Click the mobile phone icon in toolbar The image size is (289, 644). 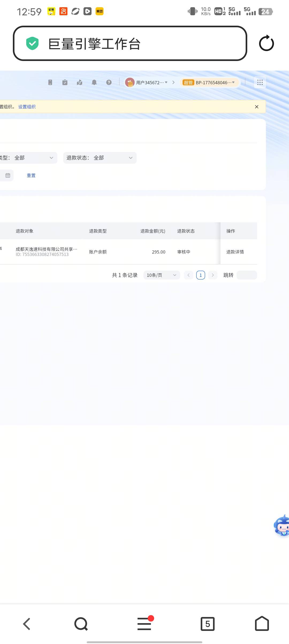(x=50, y=82)
